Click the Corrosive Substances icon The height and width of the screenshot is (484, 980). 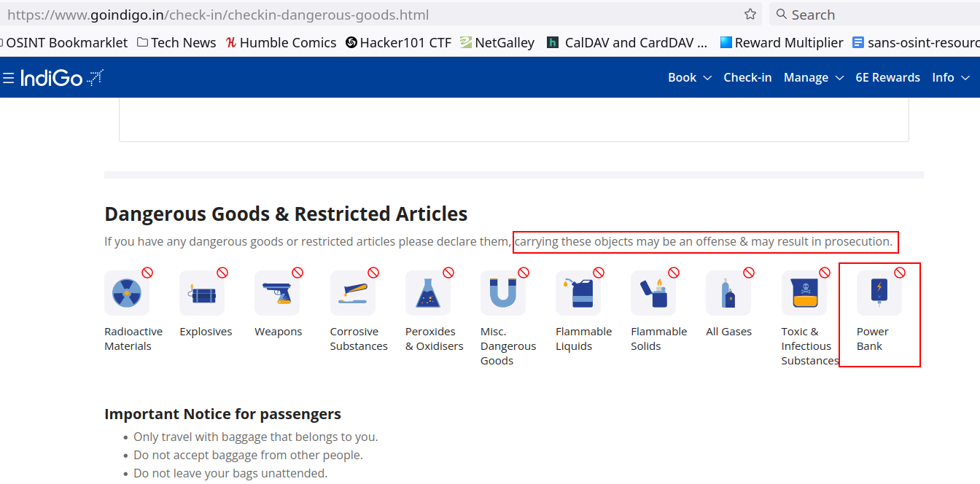(353, 292)
